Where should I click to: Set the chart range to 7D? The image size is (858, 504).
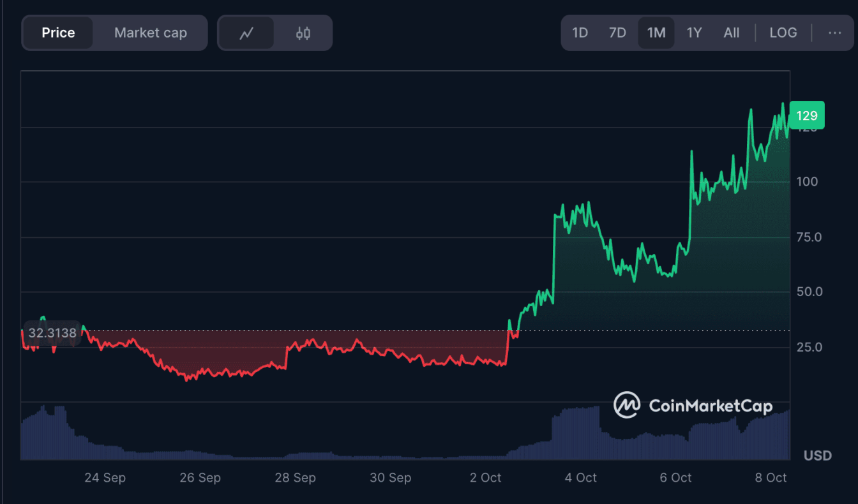point(617,33)
